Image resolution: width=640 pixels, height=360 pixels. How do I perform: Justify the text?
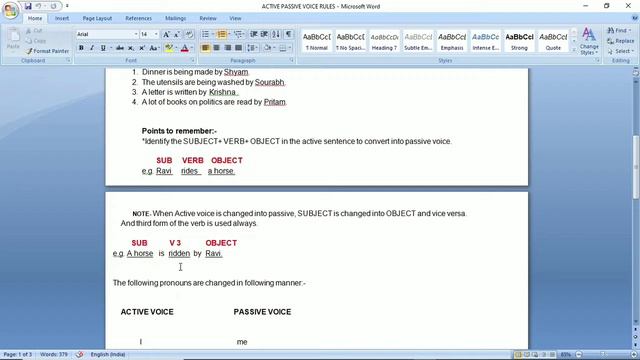click(238, 48)
